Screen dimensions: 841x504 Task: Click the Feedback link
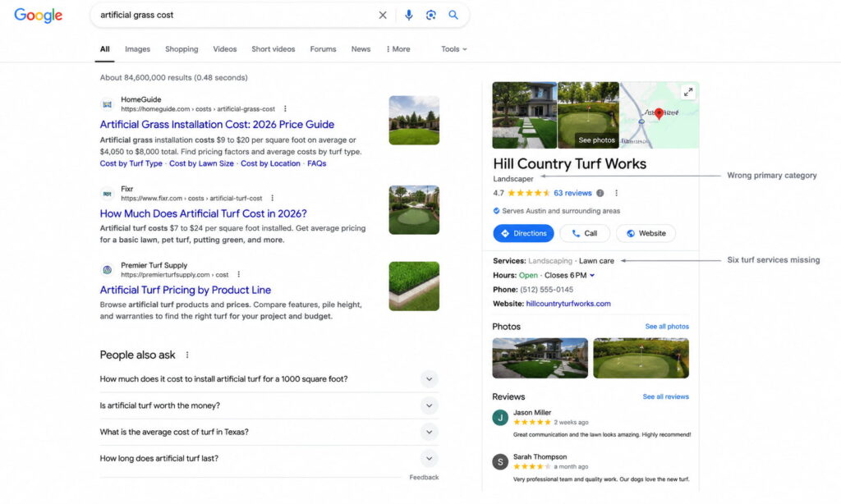coord(424,477)
